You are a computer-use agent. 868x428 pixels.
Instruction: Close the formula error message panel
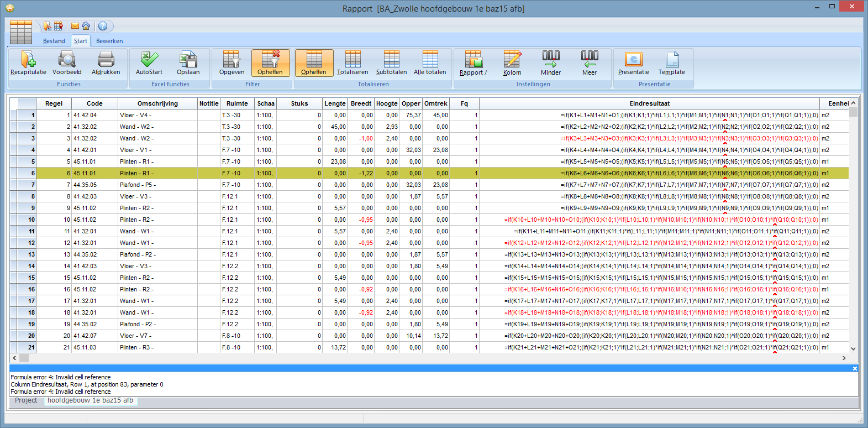855,368
